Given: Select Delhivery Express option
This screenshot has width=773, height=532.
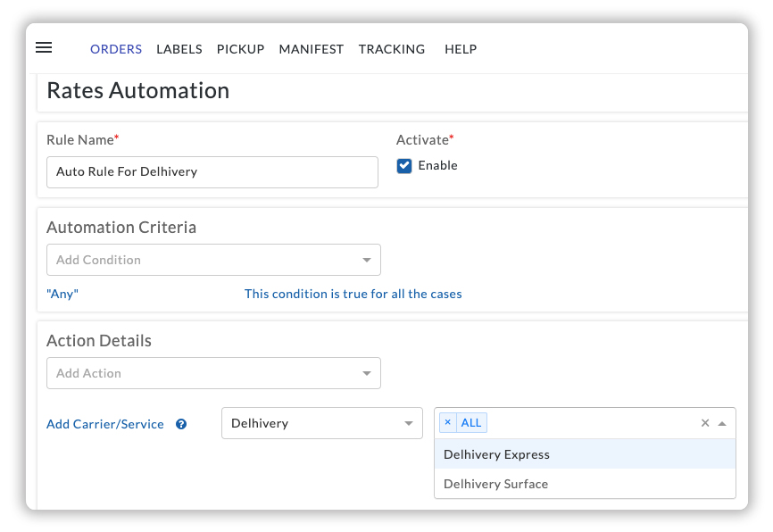Looking at the screenshot, I should [x=586, y=454].
